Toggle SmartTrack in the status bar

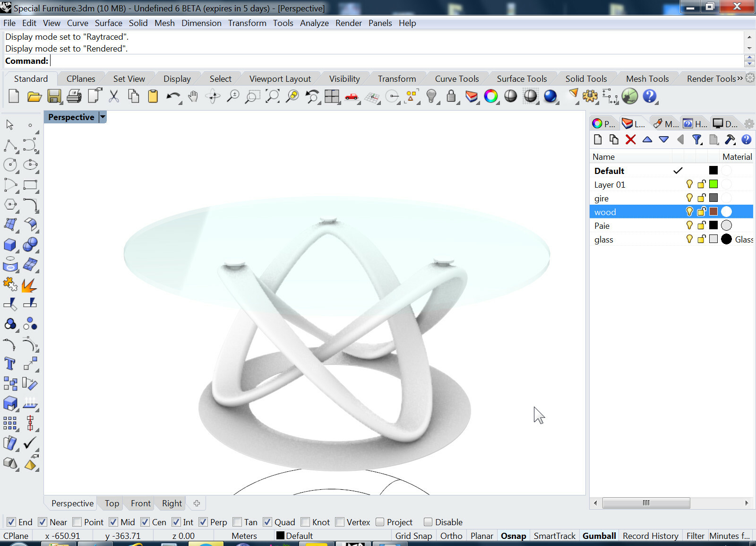pos(554,536)
